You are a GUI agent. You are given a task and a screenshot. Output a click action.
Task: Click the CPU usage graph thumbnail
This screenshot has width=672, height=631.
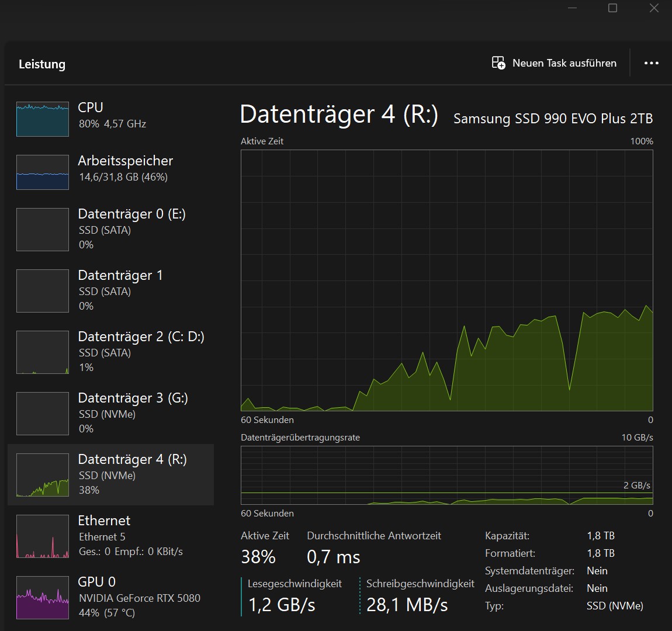43,119
